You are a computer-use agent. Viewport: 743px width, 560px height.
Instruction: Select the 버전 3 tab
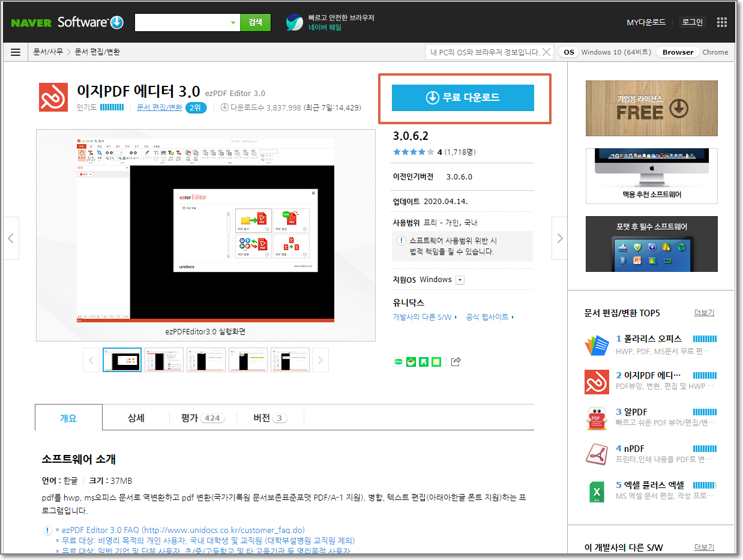point(270,418)
